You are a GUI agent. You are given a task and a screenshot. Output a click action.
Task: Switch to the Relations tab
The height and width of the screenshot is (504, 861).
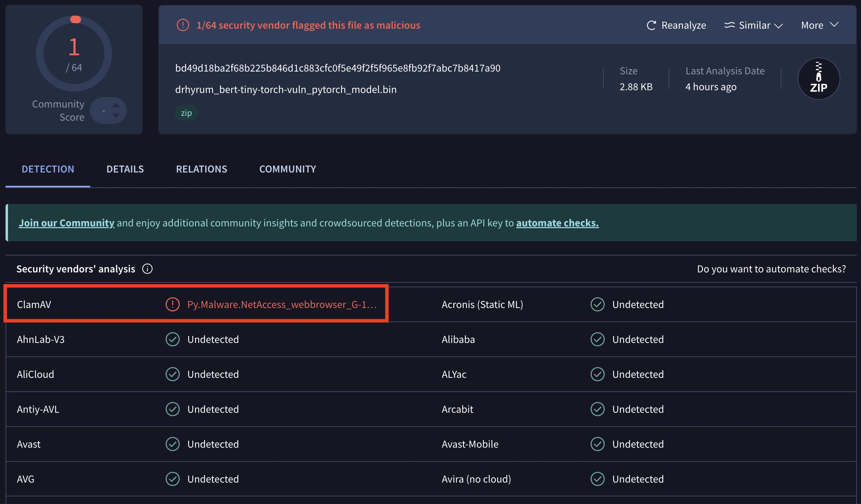(202, 169)
